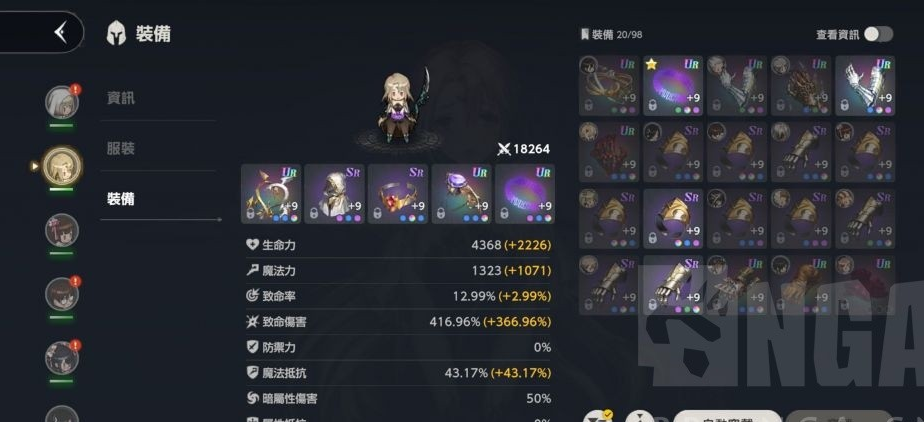Select the equipped SR crown with red gem

point(398,194)
